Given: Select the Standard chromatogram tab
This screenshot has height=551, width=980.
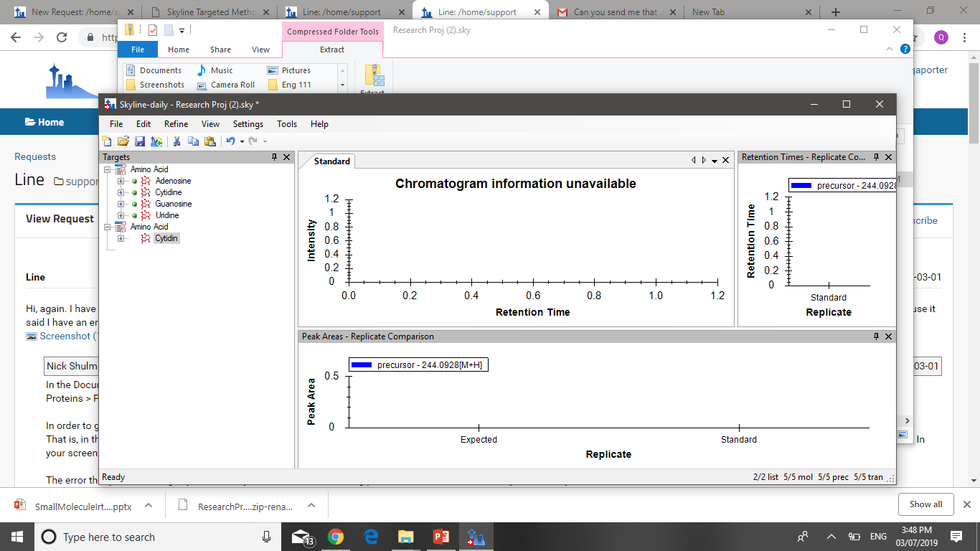Looking at the screenshot, I should [331, 161].
